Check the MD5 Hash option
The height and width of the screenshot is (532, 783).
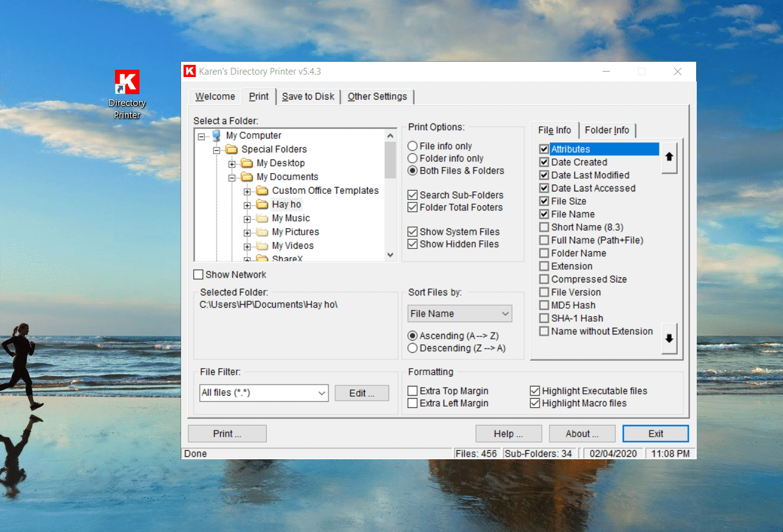click(544, 305)
